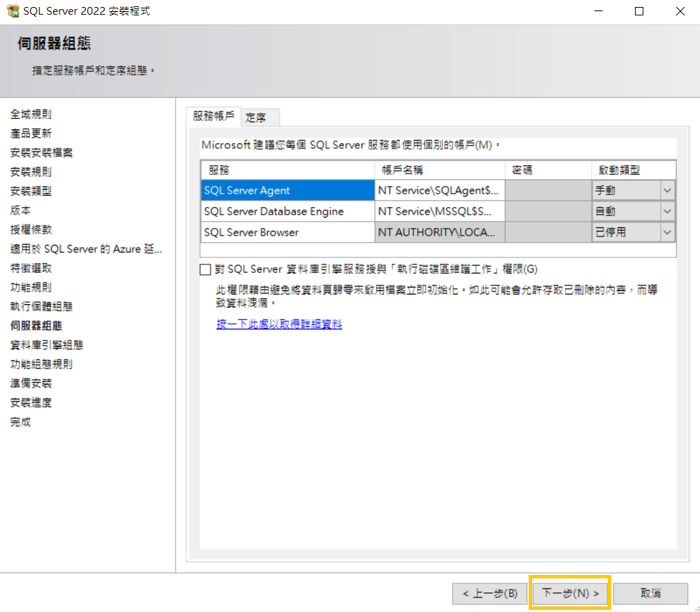Select the 服務帳戶 tab
This screenshot has width=700, height=612.
tap(213, 116)
